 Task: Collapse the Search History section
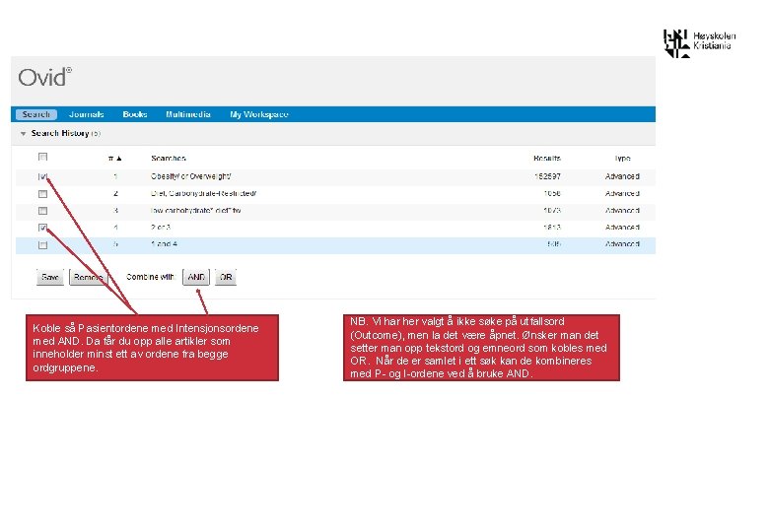[23, 133]
